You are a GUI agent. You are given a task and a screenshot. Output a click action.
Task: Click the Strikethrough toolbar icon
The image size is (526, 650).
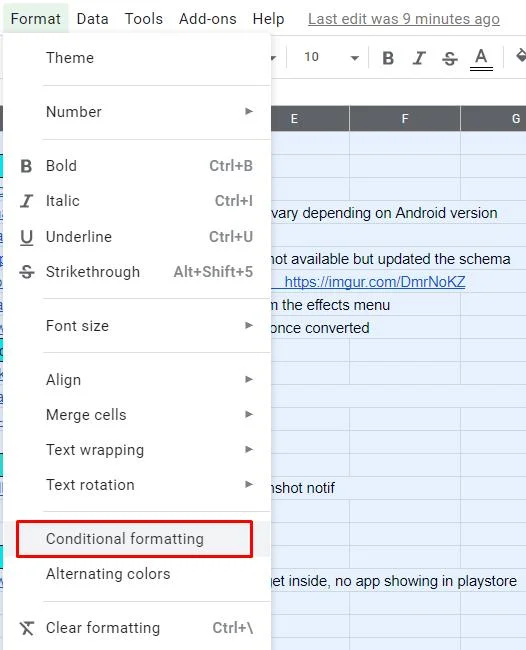[450, 58]
